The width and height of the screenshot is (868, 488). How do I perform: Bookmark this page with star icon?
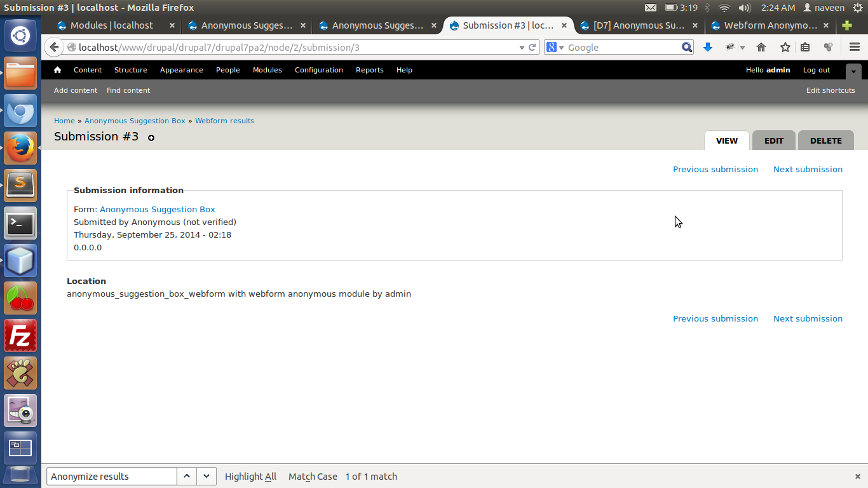(x=785, y=47)
